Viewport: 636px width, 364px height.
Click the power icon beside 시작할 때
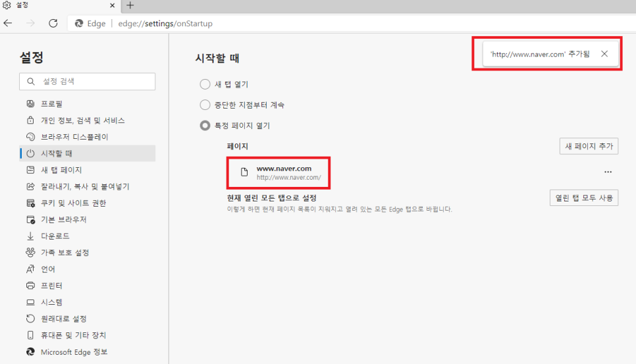pos(30,153)
